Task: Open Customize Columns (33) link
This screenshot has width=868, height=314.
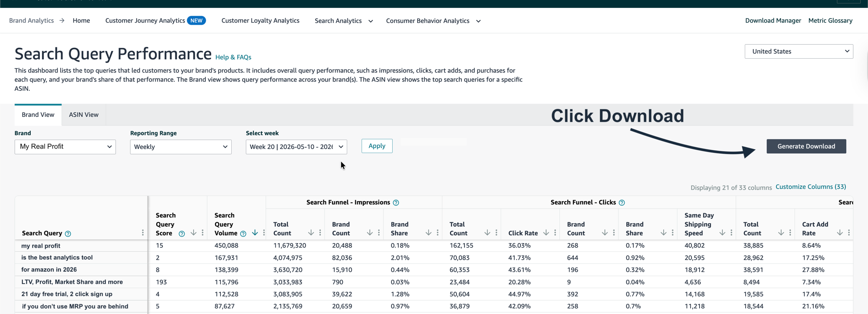Action: click(x=811, y=187)
